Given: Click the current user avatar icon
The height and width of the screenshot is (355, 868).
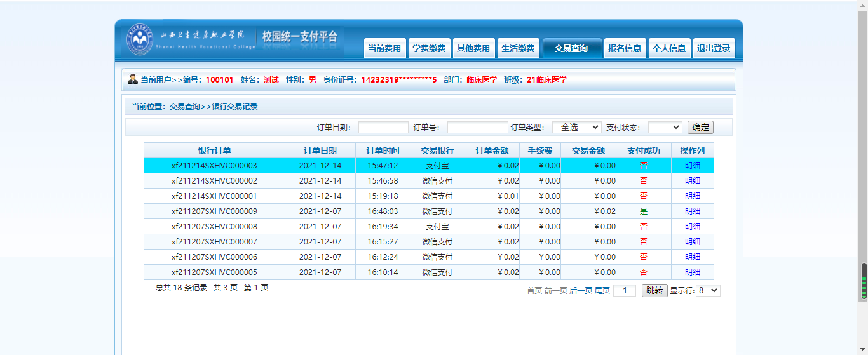Looking at the screenshot, I should point(133,79).
